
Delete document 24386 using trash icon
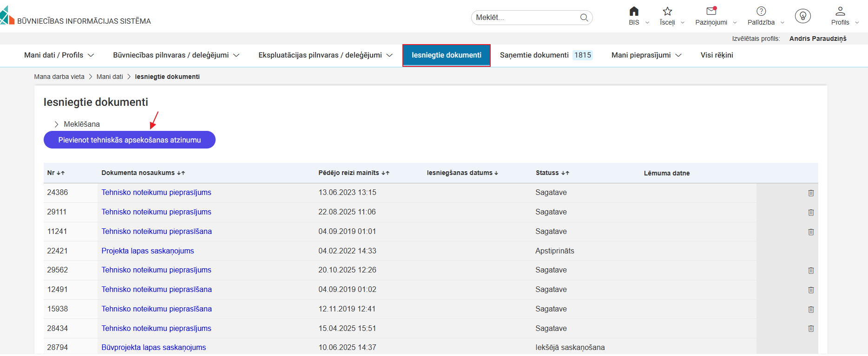811,193
